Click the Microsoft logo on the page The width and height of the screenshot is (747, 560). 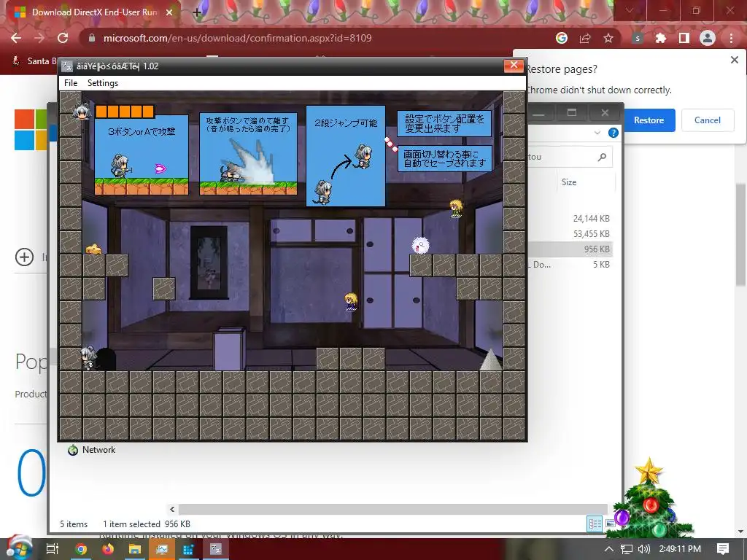click(31, 130)
